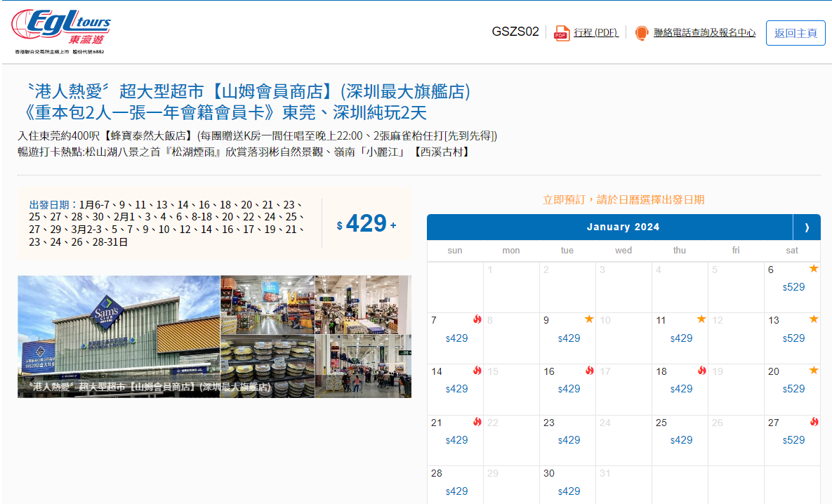
Task: Open the 行程 (PDF) link
Action: tap(595, 32)
